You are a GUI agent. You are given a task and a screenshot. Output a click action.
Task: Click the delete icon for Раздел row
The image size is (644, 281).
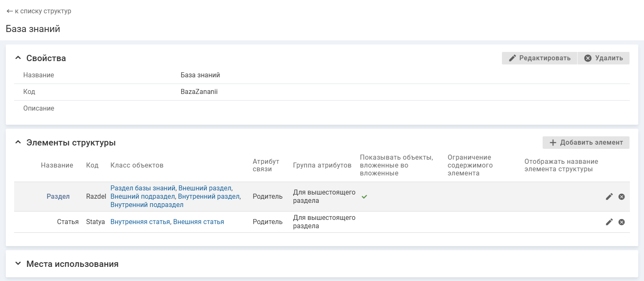(x=622, y=197)
